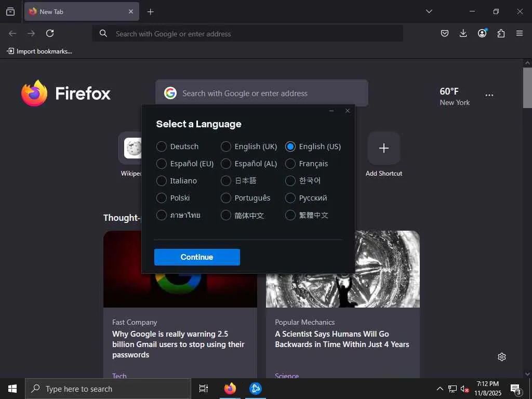This screenshot has height=399, width=532.
Task: Open new tab customize gear icon
Action: coord(502,357)
